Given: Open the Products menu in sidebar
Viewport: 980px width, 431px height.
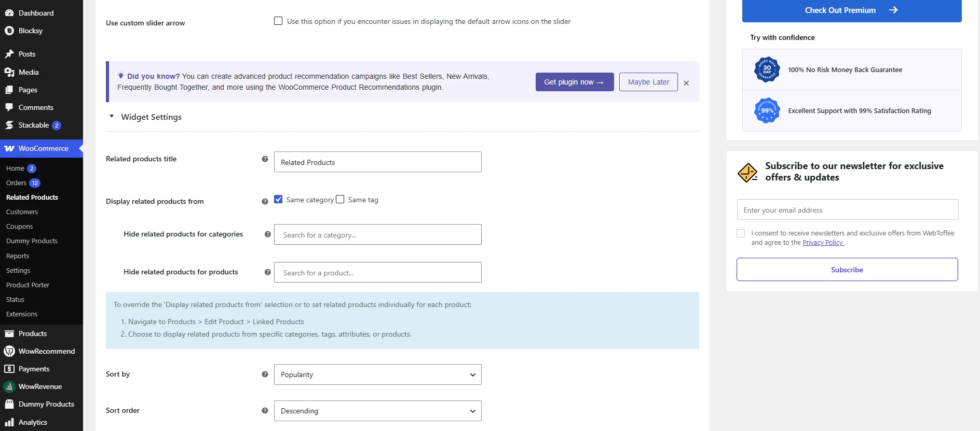Looking at the screenshot, I should click(x=33, y=333).
